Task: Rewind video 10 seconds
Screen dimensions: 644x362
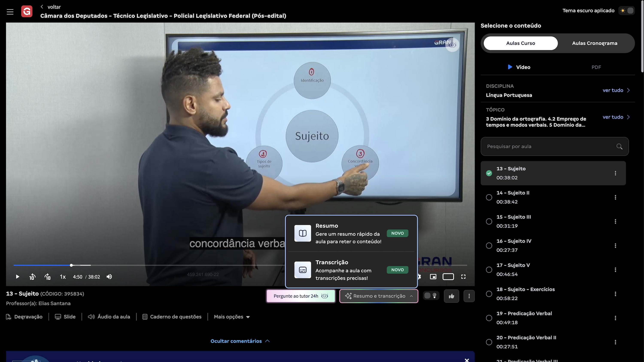Action: [x=32, y=277]
